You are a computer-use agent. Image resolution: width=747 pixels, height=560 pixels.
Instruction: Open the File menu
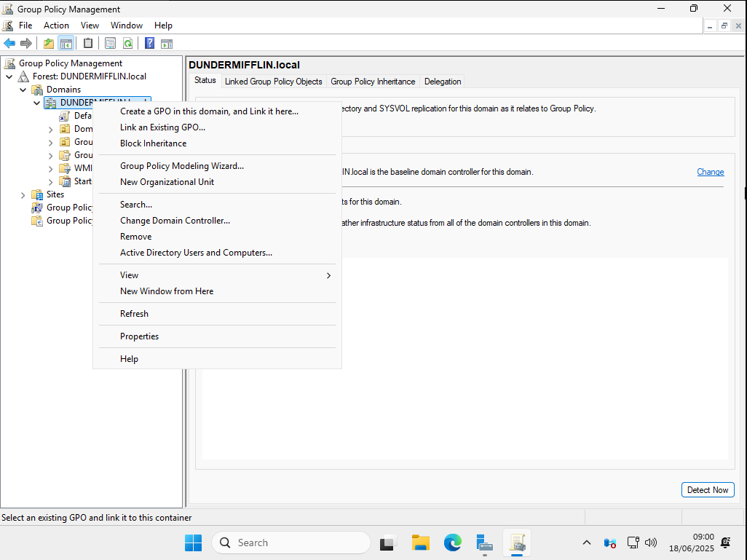(x=25, y=25)
